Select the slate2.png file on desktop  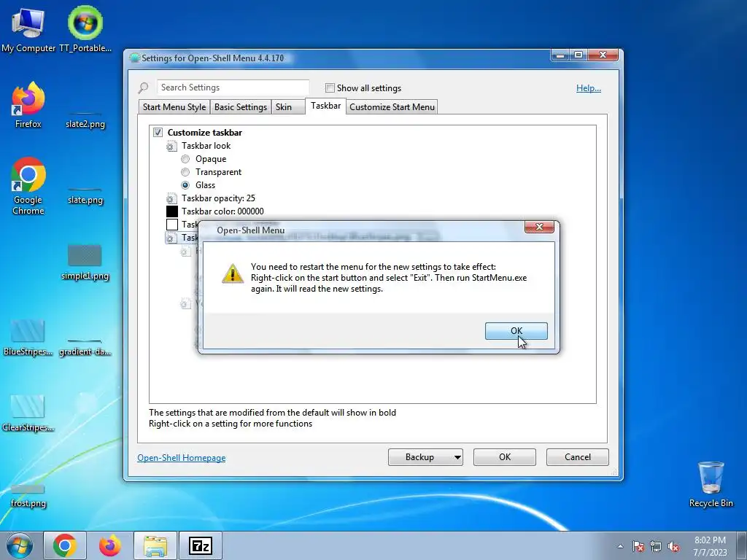coord(85,120)
